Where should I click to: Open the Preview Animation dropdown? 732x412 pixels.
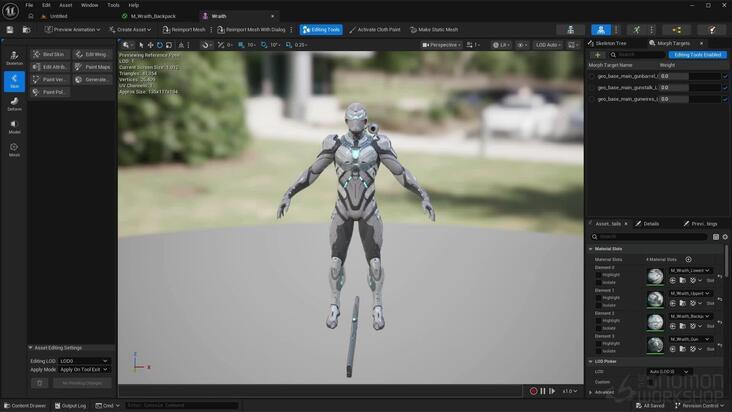pos(72,29)
